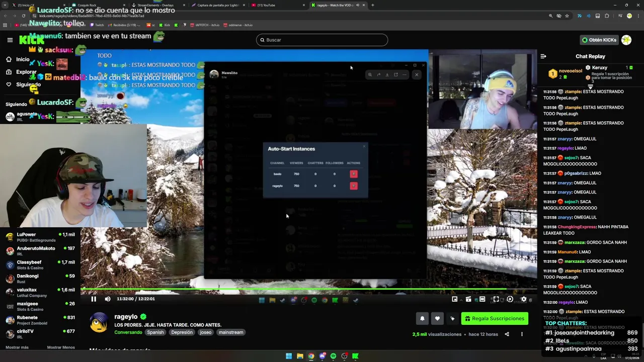
Task: Close the Auto-Start Instances dialog
Action: [364, 147]
